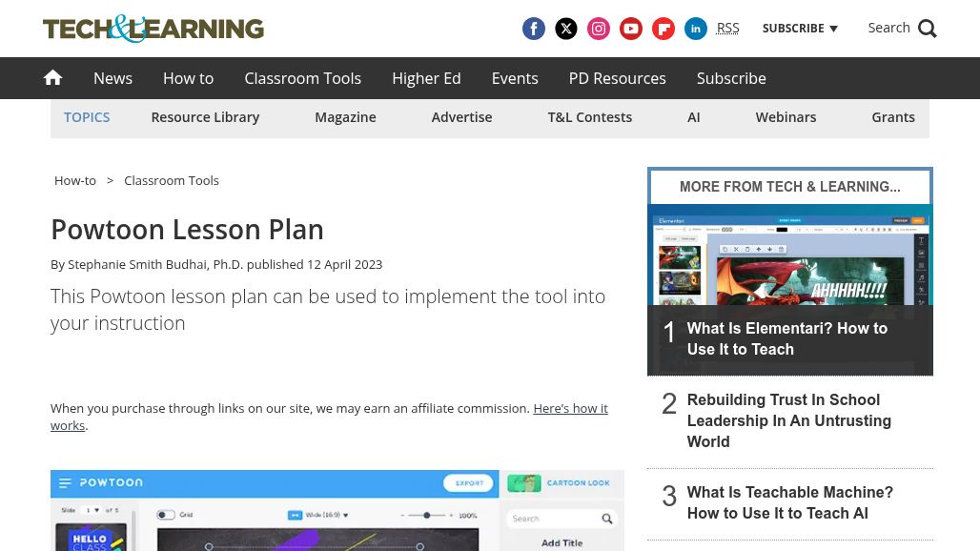Open the Flipboard social icon
Viewport: 980px width, 551px height.
pyautogui.click(x=664, y=29)
